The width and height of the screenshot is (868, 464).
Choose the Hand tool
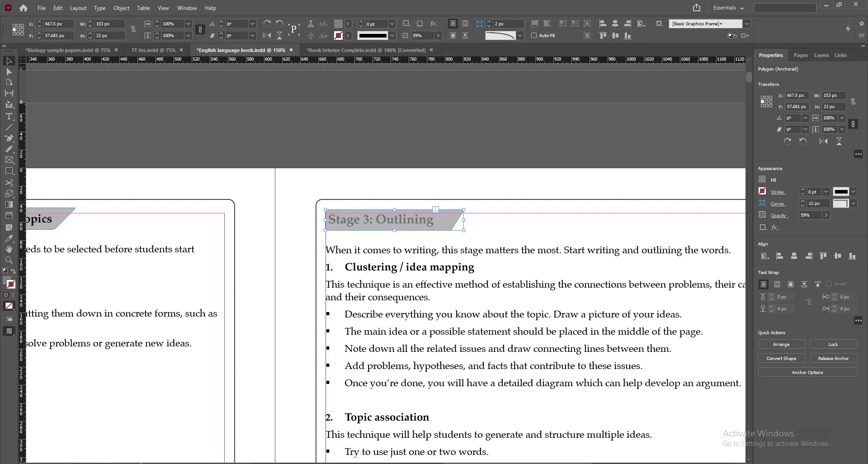9,249
